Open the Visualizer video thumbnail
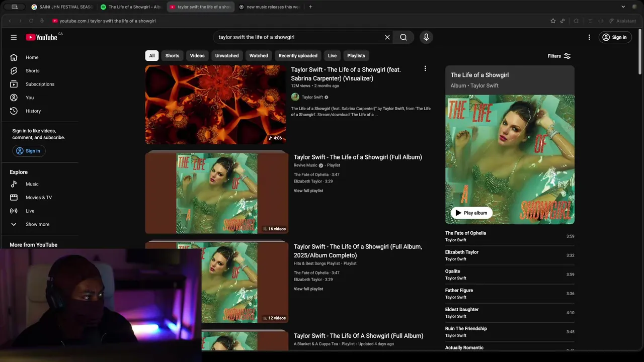This screenshot has width=644, height=362. point(215,105)
